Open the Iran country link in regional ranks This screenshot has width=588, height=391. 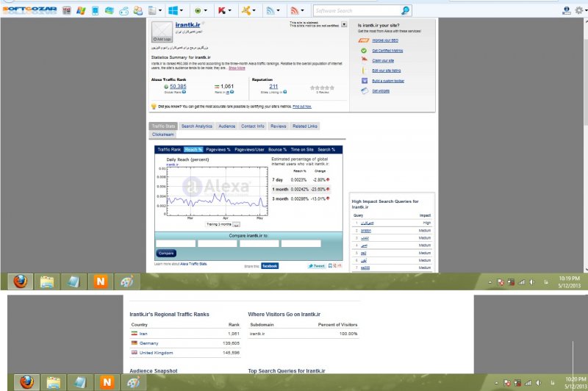143,334
